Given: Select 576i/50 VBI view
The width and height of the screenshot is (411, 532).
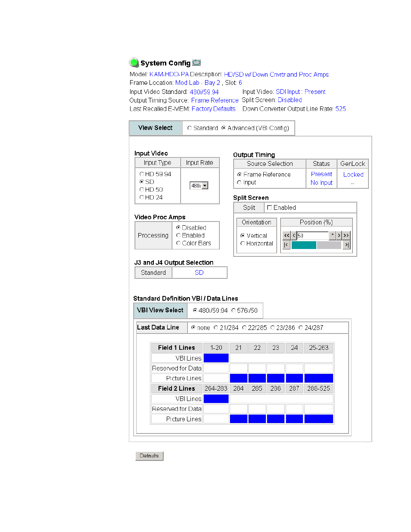Looking at the screenshot, I should point(234,310).
